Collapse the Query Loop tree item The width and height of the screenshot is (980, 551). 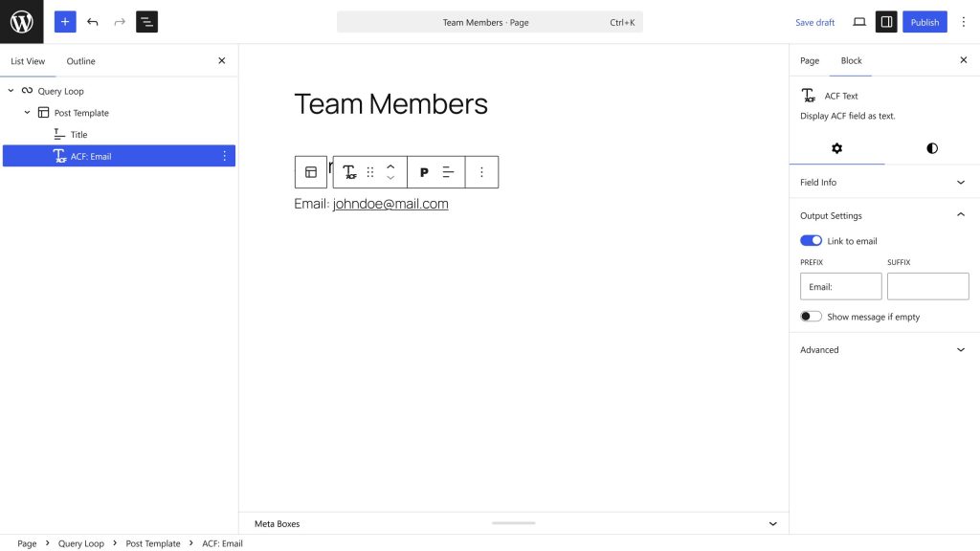(11, 91)
